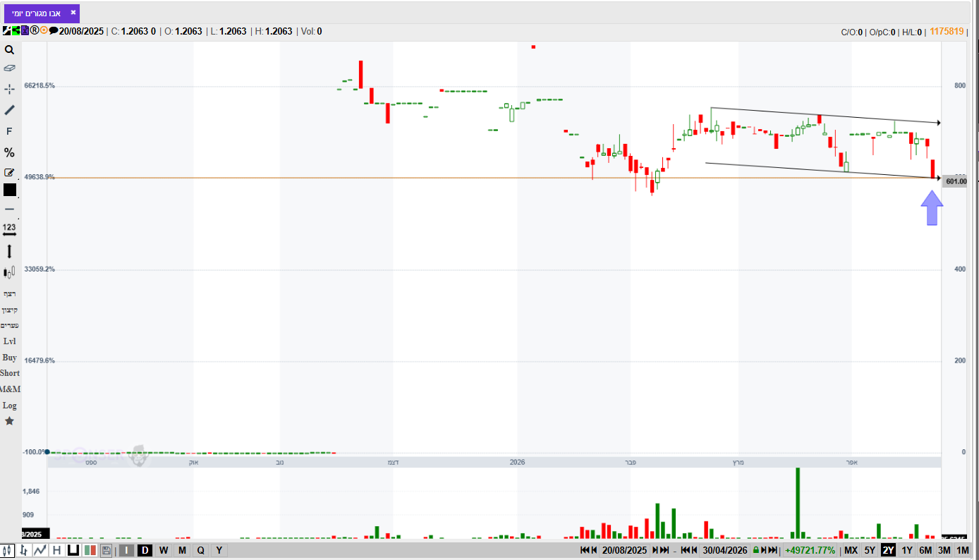Select the trend line drawing tool
979x560 pixels.
pos(9,110)
